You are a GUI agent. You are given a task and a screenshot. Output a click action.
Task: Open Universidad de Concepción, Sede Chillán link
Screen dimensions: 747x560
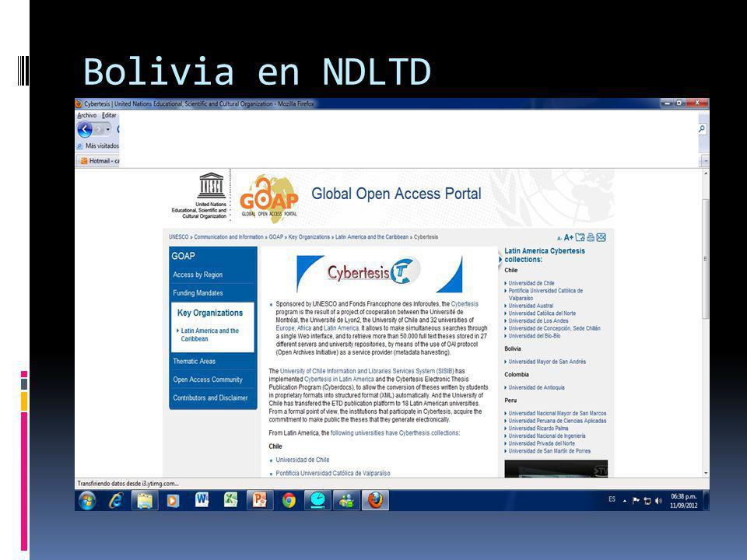point(555,328)
